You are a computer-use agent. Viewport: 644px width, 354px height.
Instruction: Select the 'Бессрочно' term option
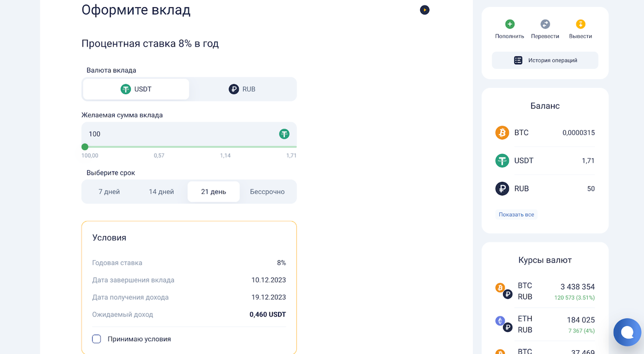click(x=267, y=191)
